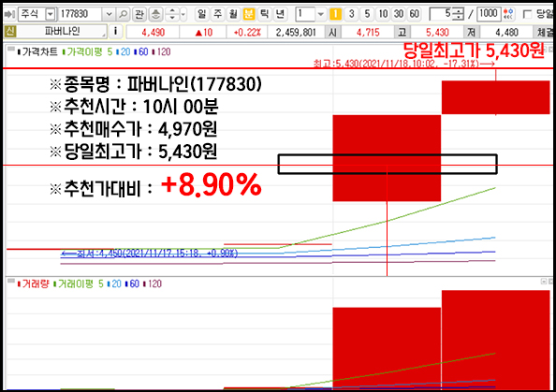Select the 월 monthly chart tab

click(233, 14)
